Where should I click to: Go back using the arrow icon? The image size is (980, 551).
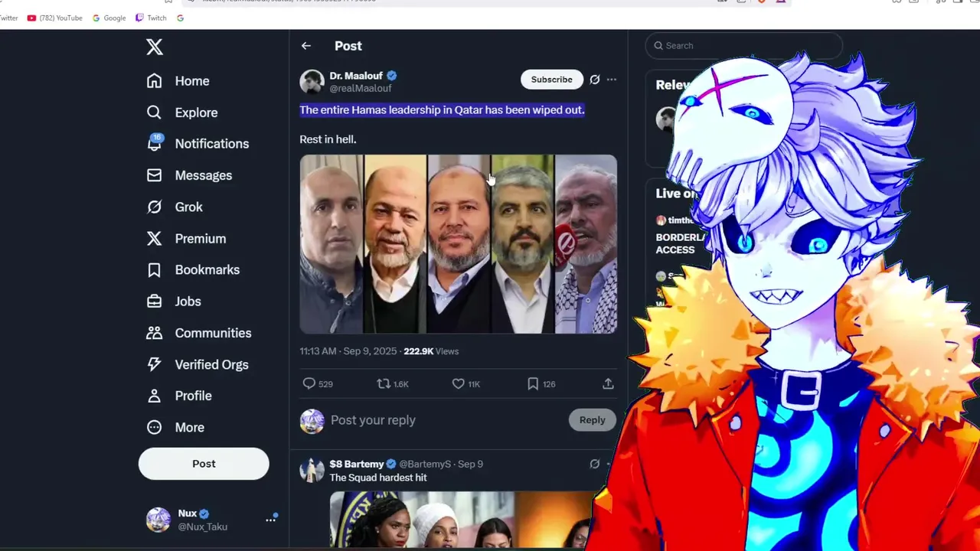306,46
